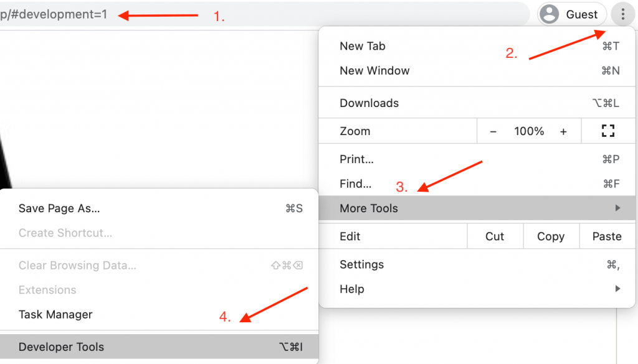Click the Copy button
The height and width of the screenshot is (364, 638).
click(550, 236)
